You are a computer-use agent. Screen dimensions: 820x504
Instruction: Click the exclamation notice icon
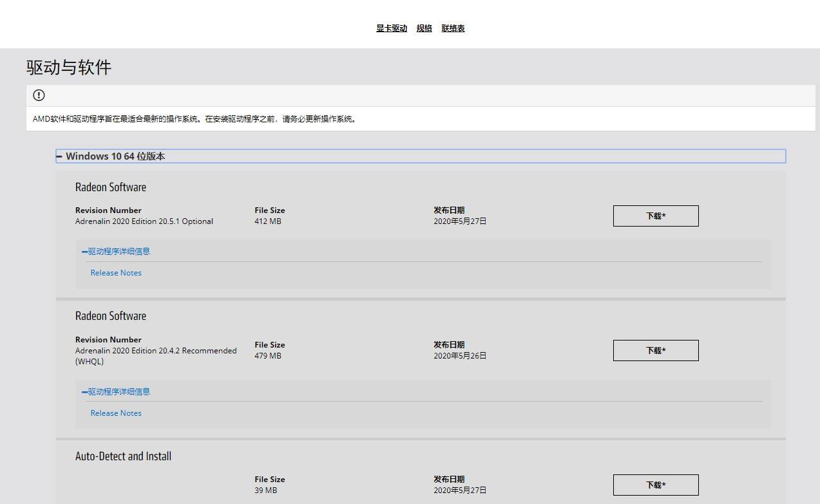coord(39,95)
